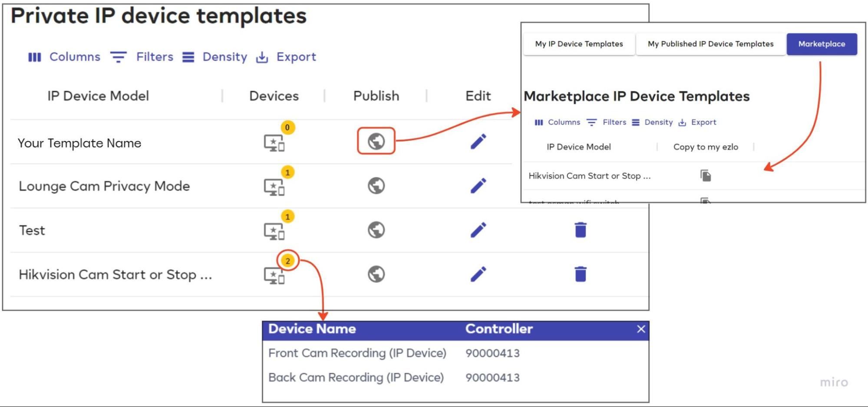Edit the Hikvision Cam Start or Stop template
Image resolution: width=868 pixels, height=407 pixels.
coord(478,274)
